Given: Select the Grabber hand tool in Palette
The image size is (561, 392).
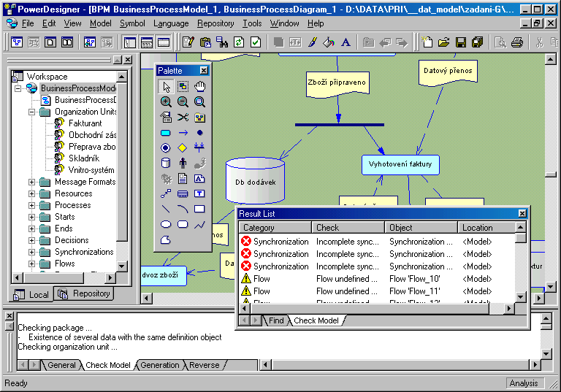Looking at the screenshot, I should tap(199, 87).
